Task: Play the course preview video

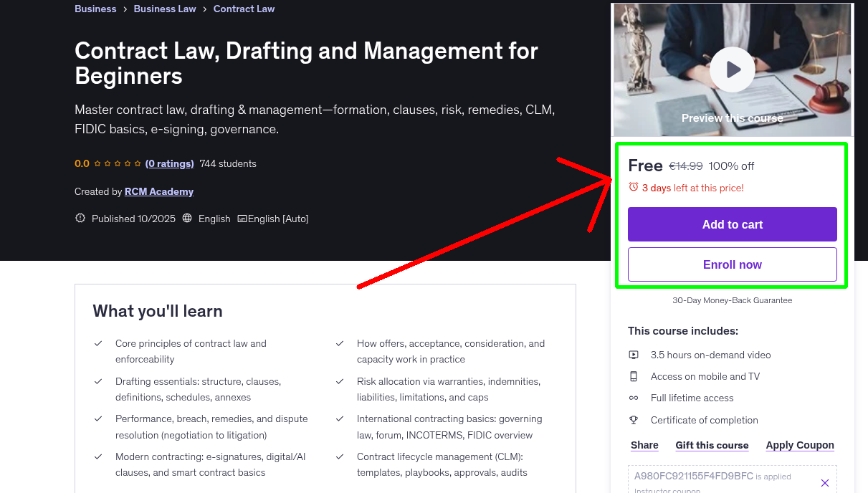Action: 732,70
